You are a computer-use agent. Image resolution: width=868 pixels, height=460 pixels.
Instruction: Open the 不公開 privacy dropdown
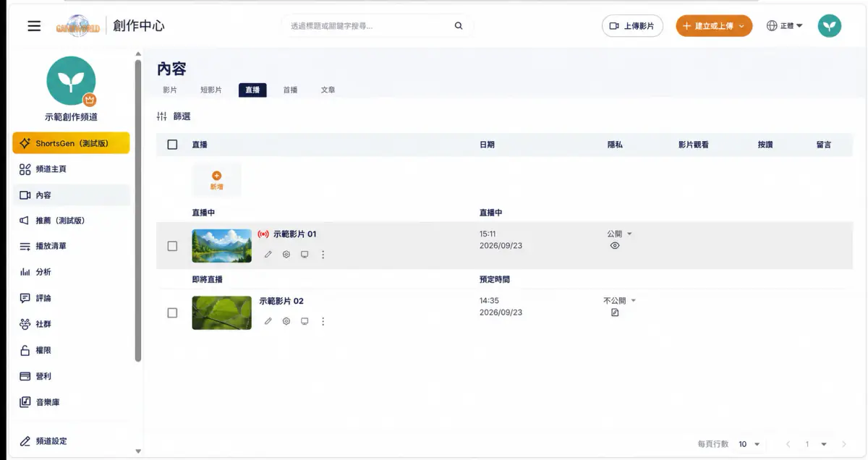tap(619, 300)
